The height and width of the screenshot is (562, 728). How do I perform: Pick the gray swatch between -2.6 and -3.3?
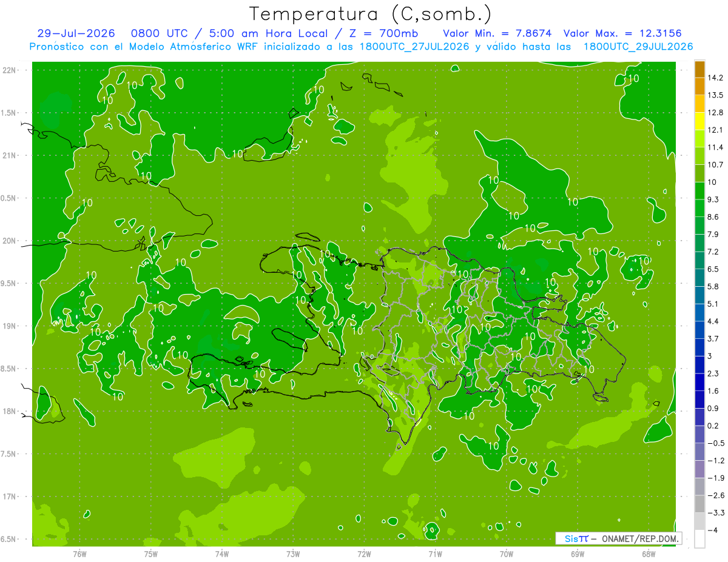(x=699, y=504)
